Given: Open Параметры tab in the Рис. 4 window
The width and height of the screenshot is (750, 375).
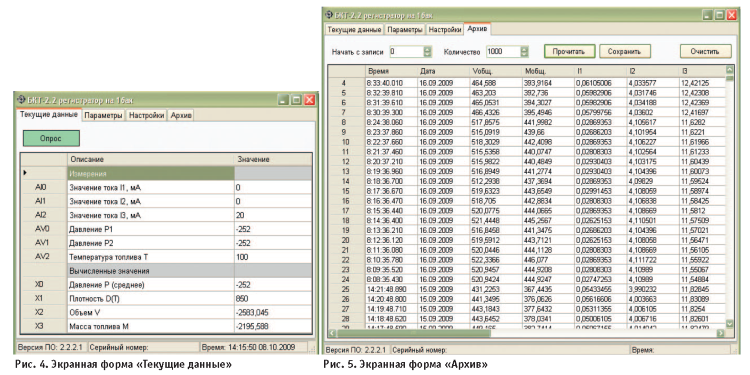Looking at the screenshot, I should [104, 115].
